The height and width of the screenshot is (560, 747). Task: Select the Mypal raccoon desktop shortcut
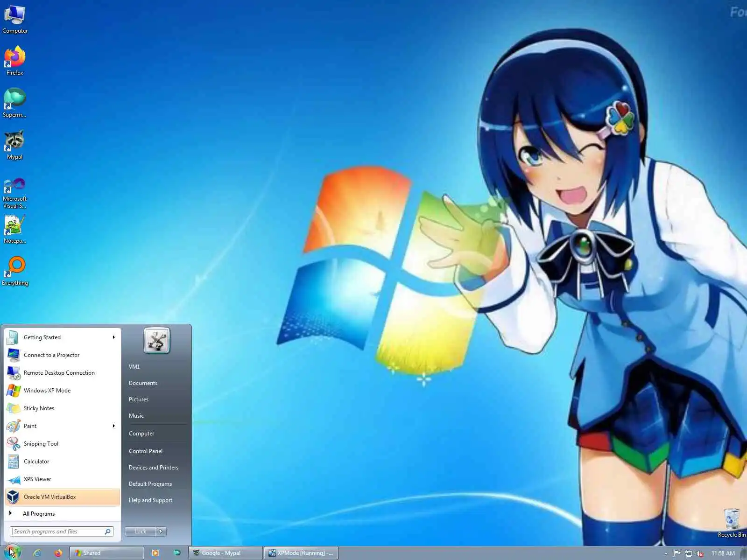(15, 145)
